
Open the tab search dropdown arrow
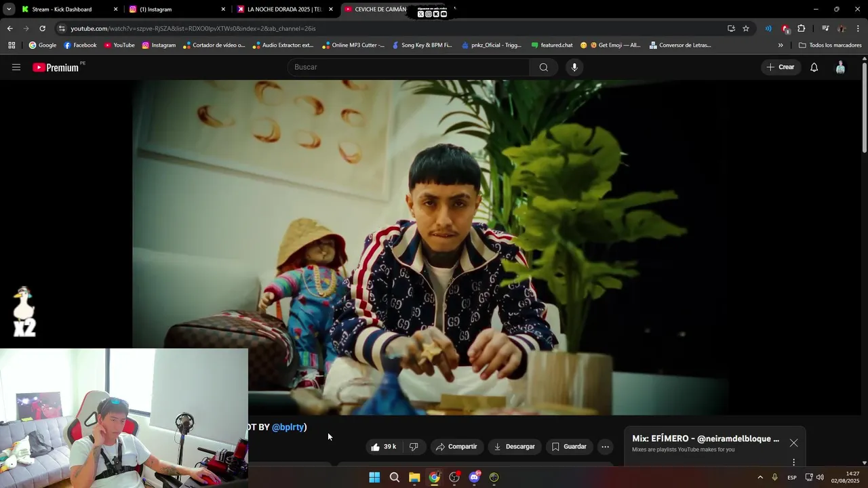point(9,9)
